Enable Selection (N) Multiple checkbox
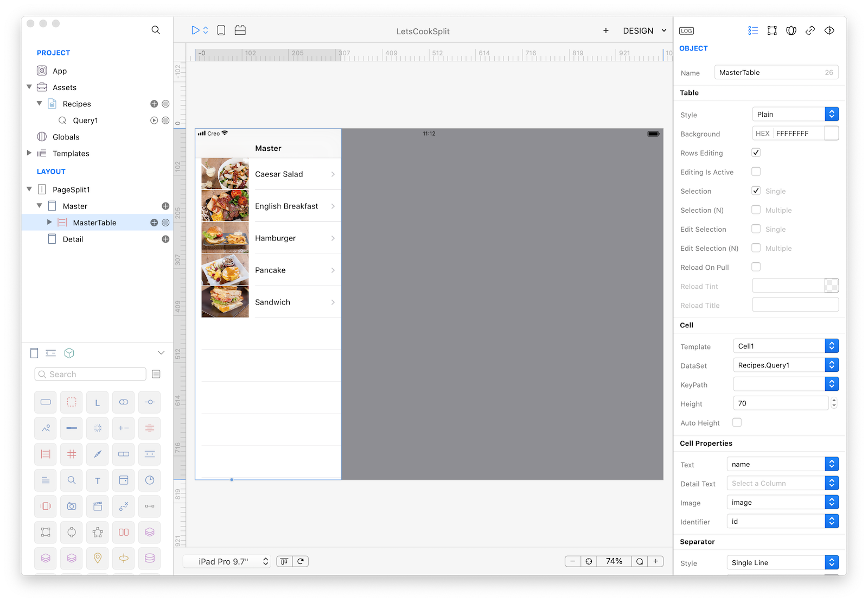This screenshot has height=602, width=868. pyautogui.click(x=756, y=210)
